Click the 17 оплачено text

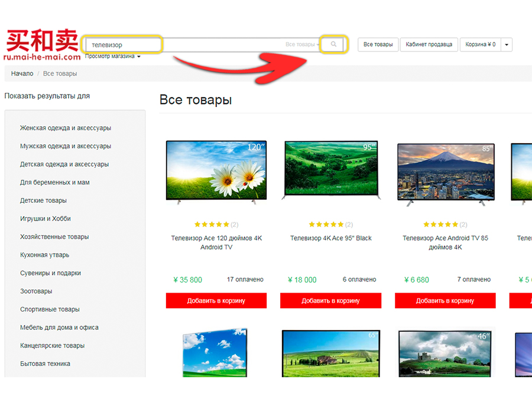[245, 280]
